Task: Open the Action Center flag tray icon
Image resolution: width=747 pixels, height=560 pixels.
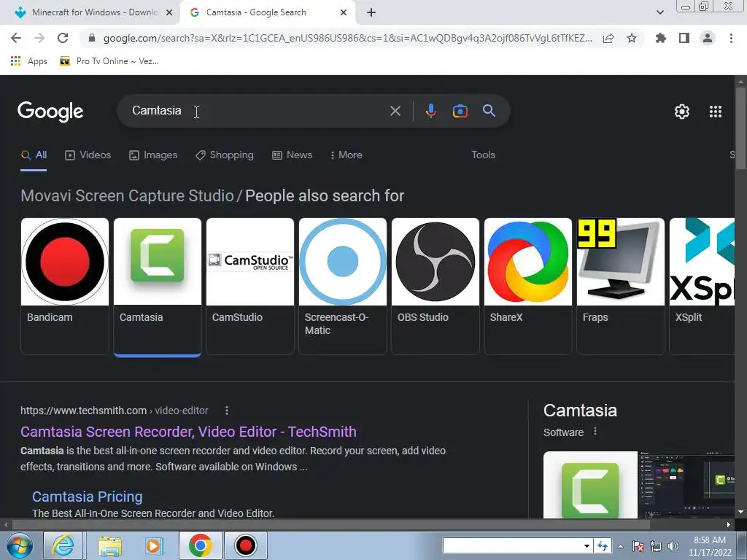Action: (x=638, y=547)
